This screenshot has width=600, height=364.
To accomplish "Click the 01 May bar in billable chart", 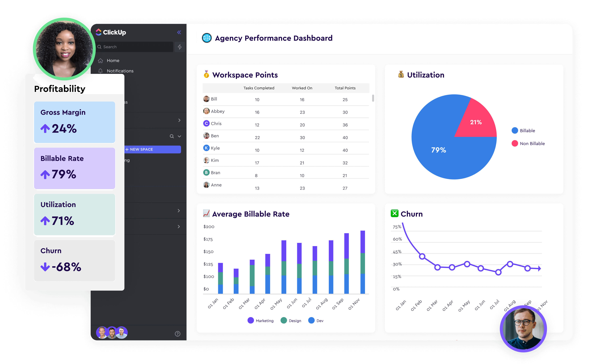I will 284,267.
